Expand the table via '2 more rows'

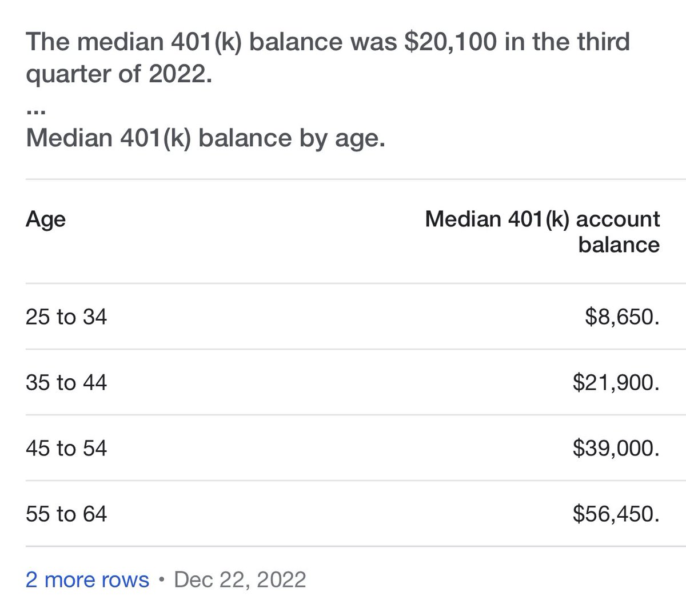[x=87, y=579]
